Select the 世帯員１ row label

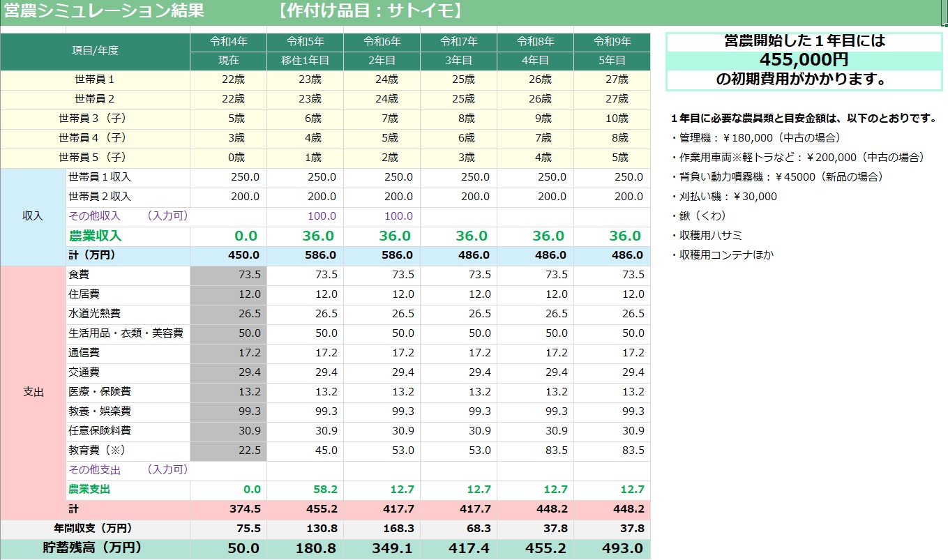[96, 80]
